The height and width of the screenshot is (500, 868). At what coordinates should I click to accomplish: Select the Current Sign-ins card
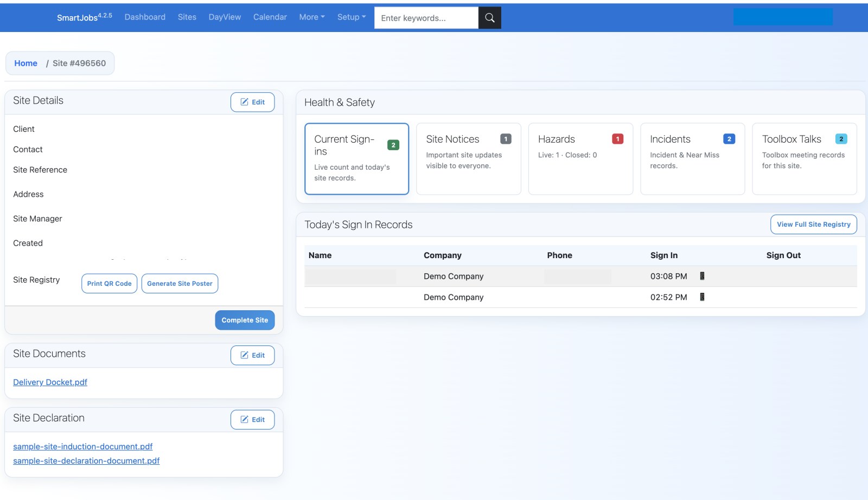(x=356, y=159)
